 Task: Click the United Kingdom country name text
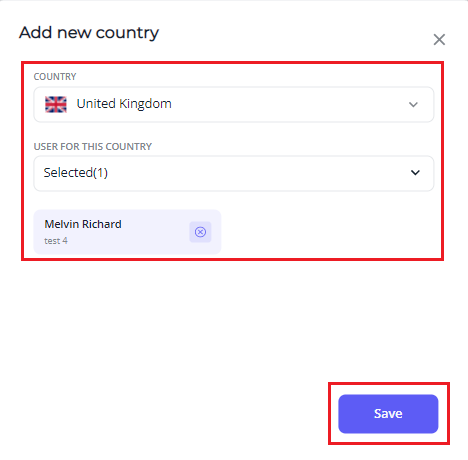pyautogui.click(x=124, y=104)
